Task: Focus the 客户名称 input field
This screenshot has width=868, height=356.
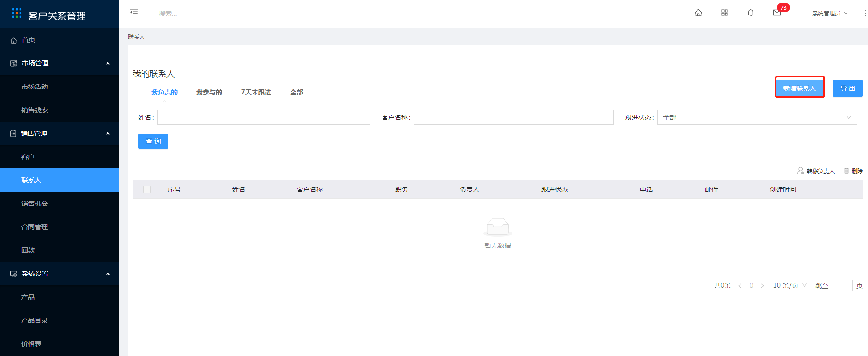Action: [x=514, y=117]
